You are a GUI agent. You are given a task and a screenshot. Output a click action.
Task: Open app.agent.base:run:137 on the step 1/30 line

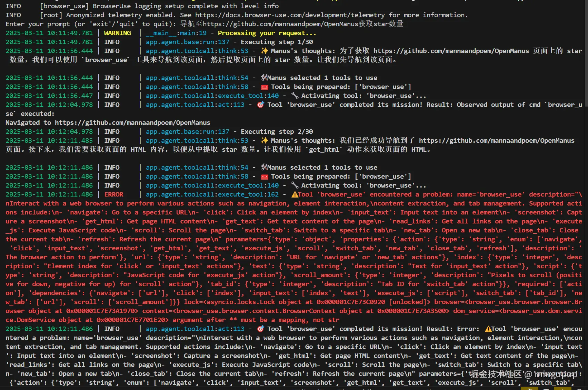point(187,42)
